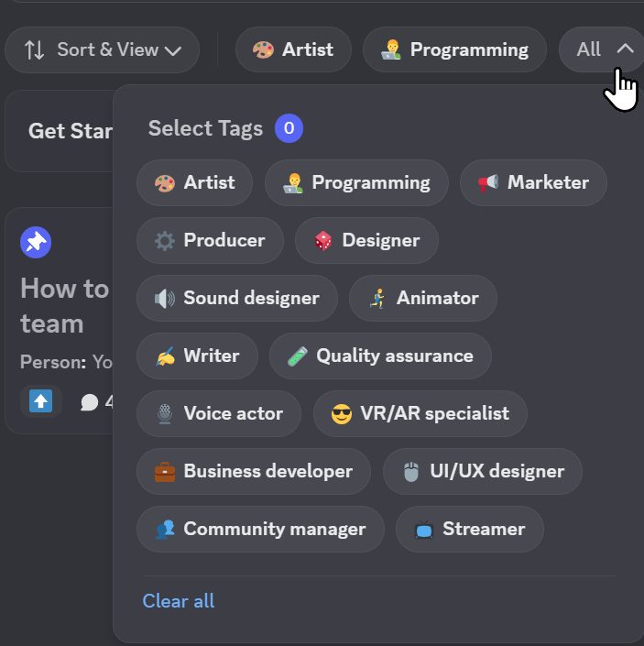644x646 pixels.
Task: Open the Sort & View dropdown
Action: 103,49
